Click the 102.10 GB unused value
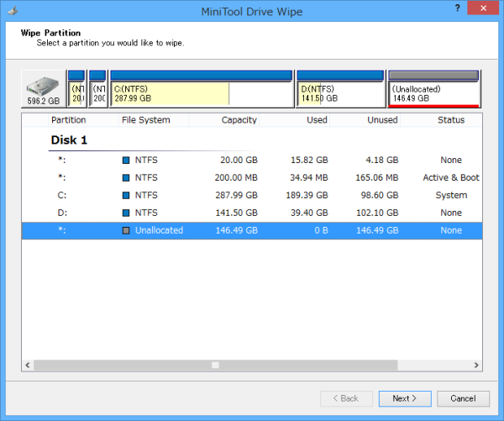 [377, 213]
